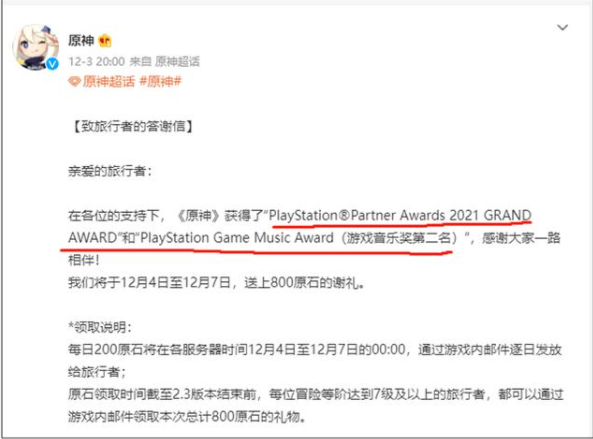Image resolution: width=593 pixels, height=439 pixels.
Task: Open the orange 原神超话 super-topic link
Action: coord(109,81)
